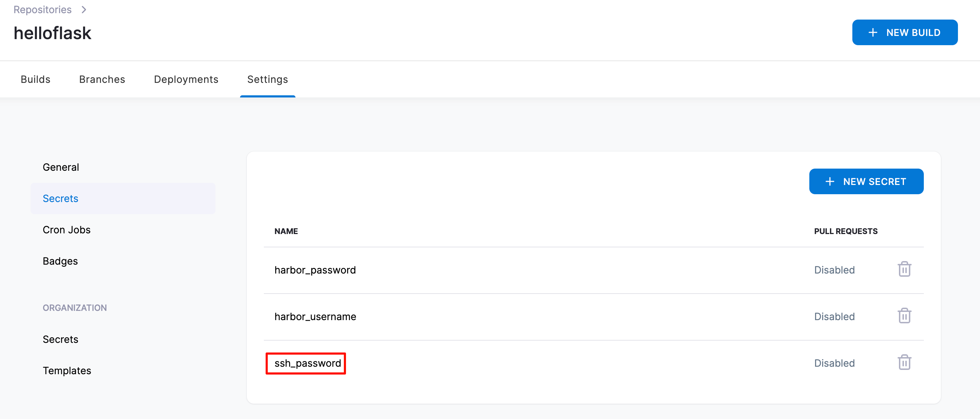Click the trash icon for harbor_username
The height and width of the screenshot is (419, 980).
click(904, 316)
